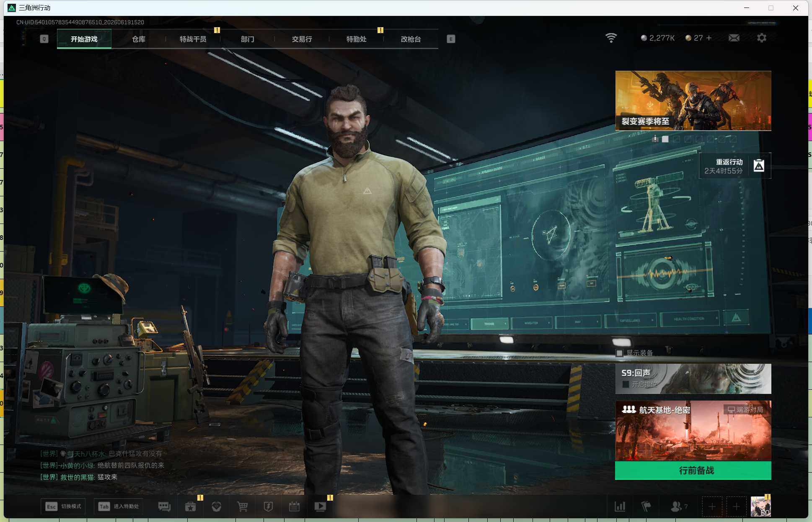Toggle the 开启排位 checkbox
The image size is (812, 522).
pyautogui.click(x=626, y=384)
